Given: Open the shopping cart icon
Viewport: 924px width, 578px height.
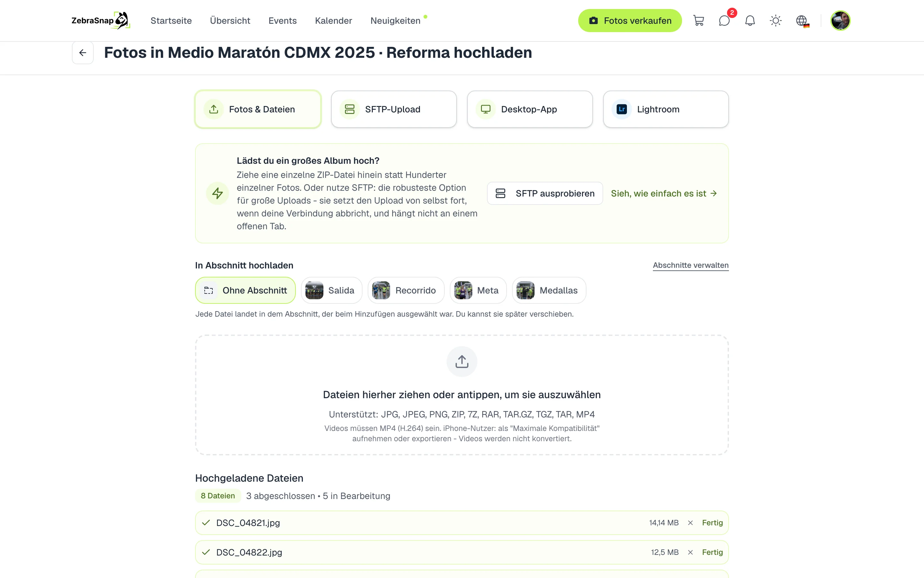Looking at the screenshot, I should (x=698, y=21).
